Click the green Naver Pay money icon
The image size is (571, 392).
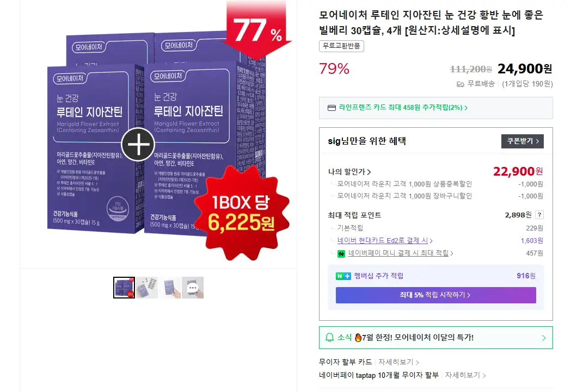coord(341,253)
